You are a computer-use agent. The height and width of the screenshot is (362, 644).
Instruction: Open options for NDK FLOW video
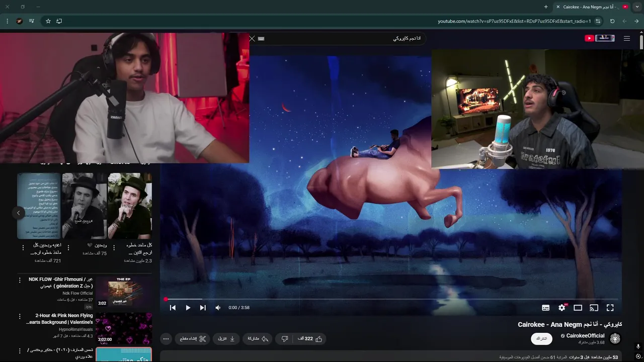click(x=20, y=280)
